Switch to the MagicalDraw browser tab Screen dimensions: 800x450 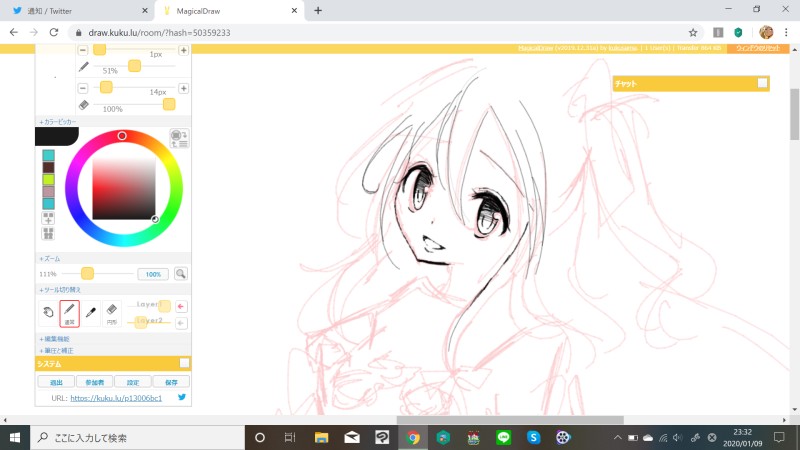(x=230, y=11)
